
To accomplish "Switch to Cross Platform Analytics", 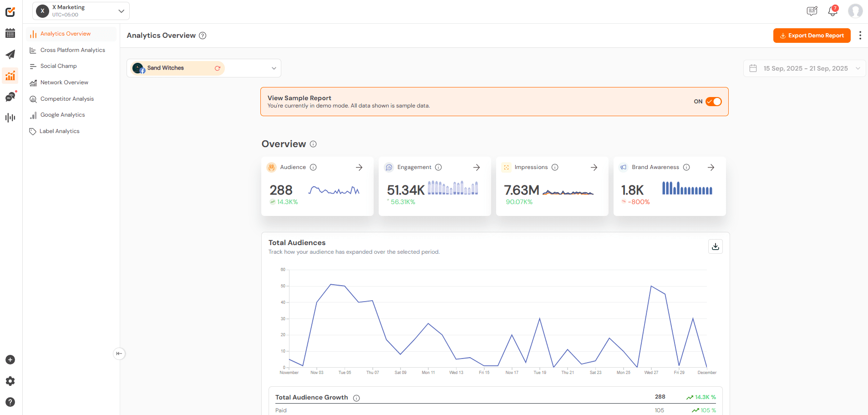I will (72, 50).
